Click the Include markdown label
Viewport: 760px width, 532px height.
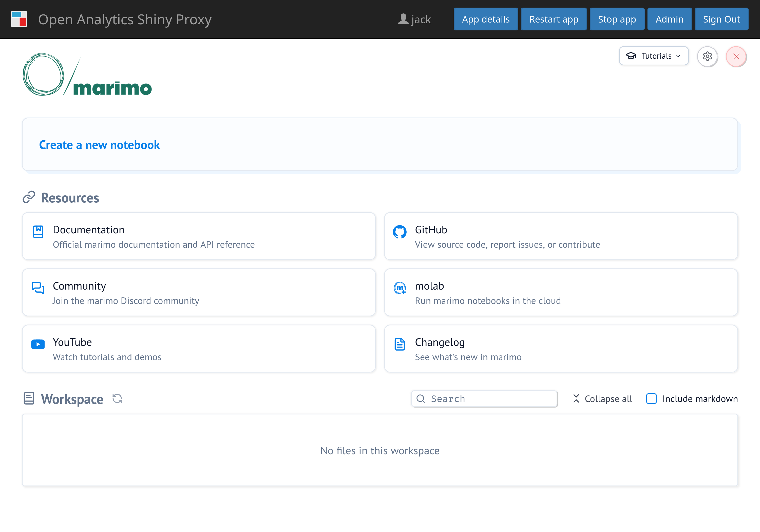(x=700, y=399)
